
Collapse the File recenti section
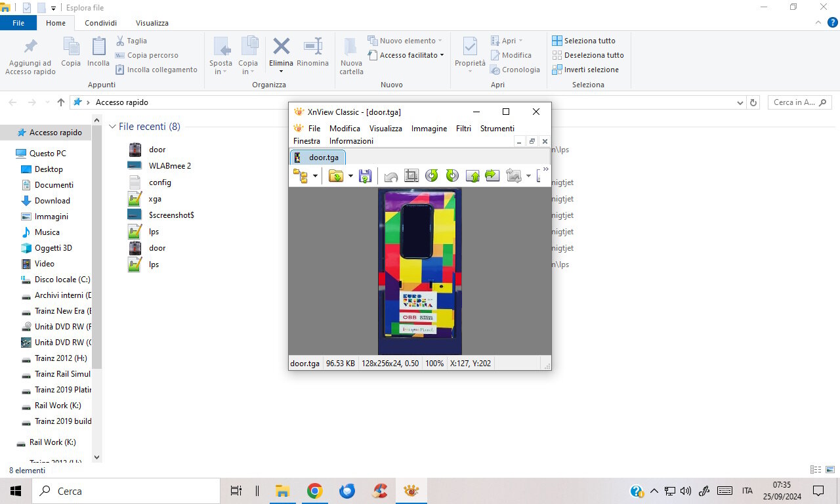click(x=112, y=127)
